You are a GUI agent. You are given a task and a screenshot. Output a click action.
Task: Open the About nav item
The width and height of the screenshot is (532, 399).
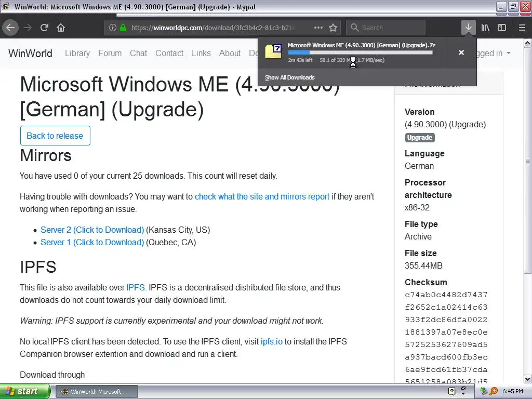[x=230, y=54]
